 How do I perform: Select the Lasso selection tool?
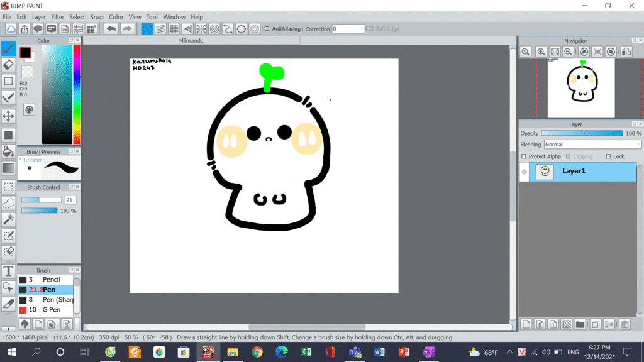point(8,203)
